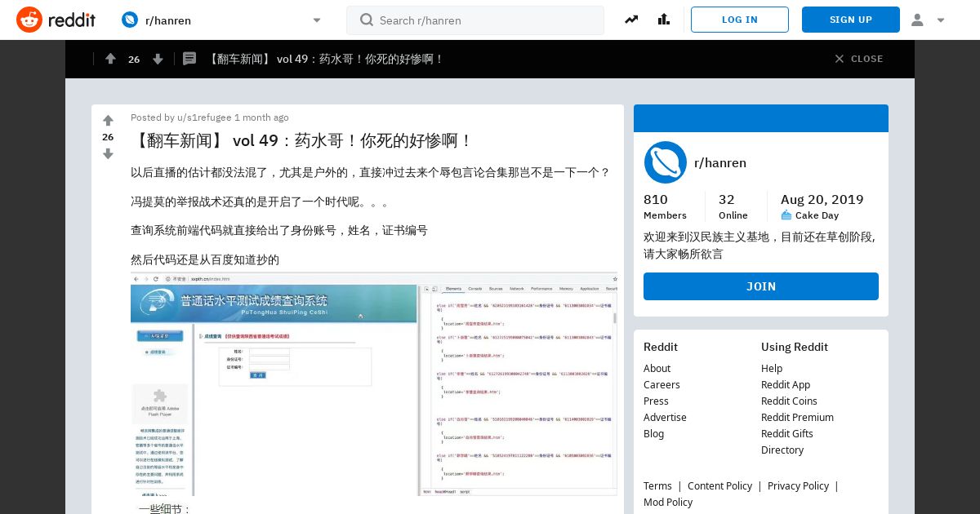The height and width of the screenshot is (514, 980).
Task: Open the user account menu icon
Action: pos(917,20)
